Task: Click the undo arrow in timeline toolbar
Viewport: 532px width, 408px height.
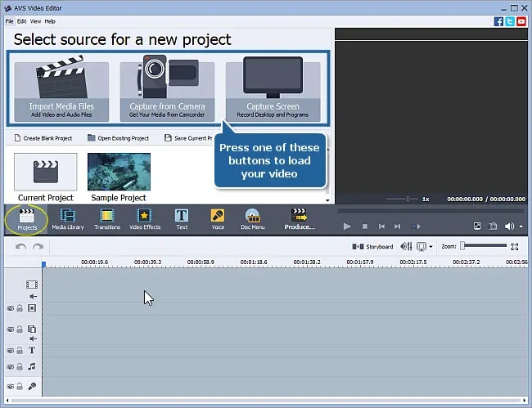Action: [20, 246]
